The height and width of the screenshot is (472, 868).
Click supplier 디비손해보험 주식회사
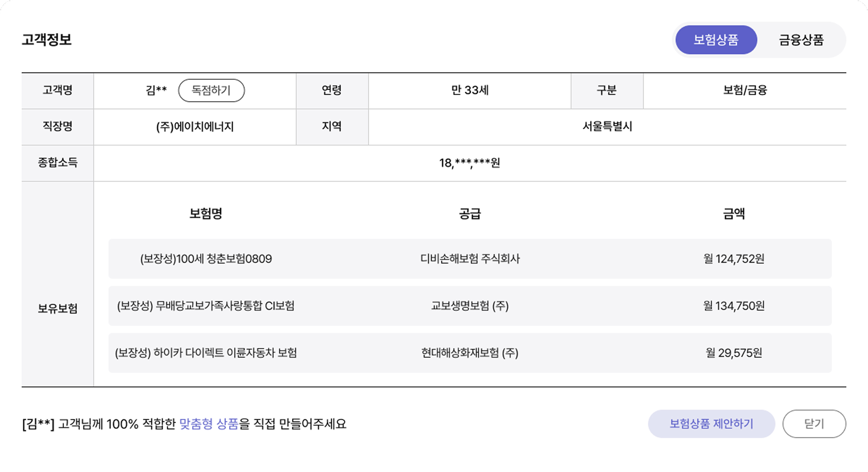(470, 259)
